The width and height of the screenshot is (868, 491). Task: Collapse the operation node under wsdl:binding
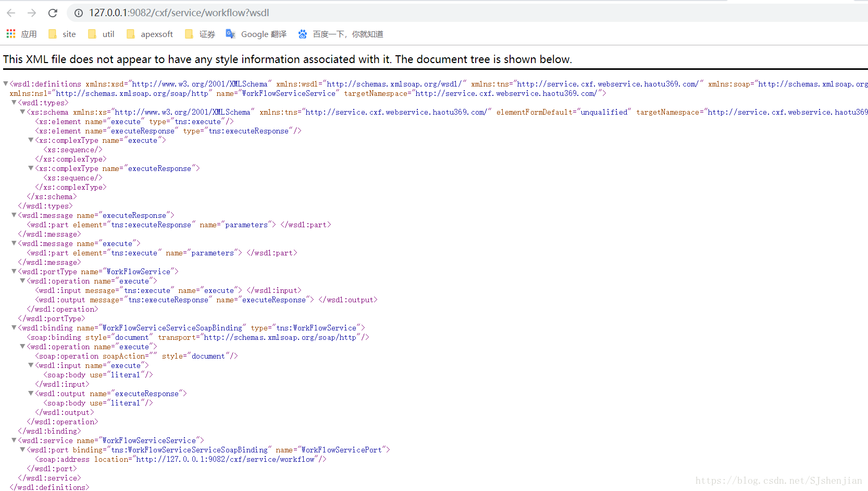point(22,346)
